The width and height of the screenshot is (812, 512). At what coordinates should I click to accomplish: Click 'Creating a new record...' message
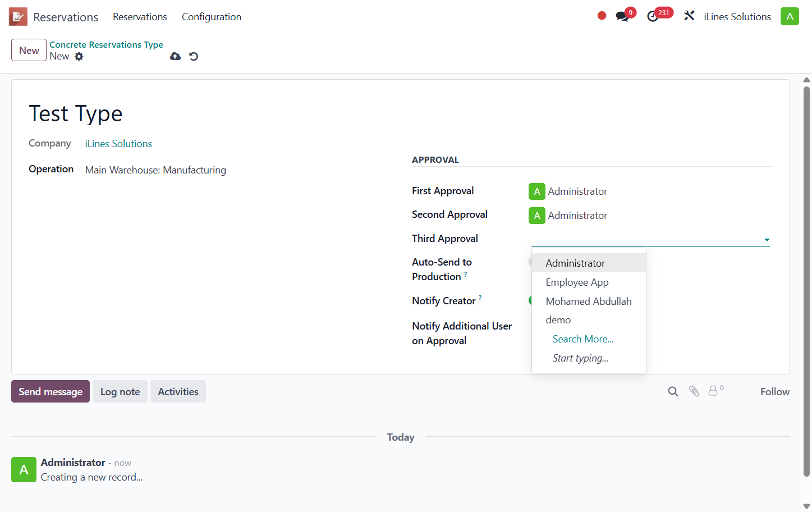pyautogui.click(x=91, y=477)
